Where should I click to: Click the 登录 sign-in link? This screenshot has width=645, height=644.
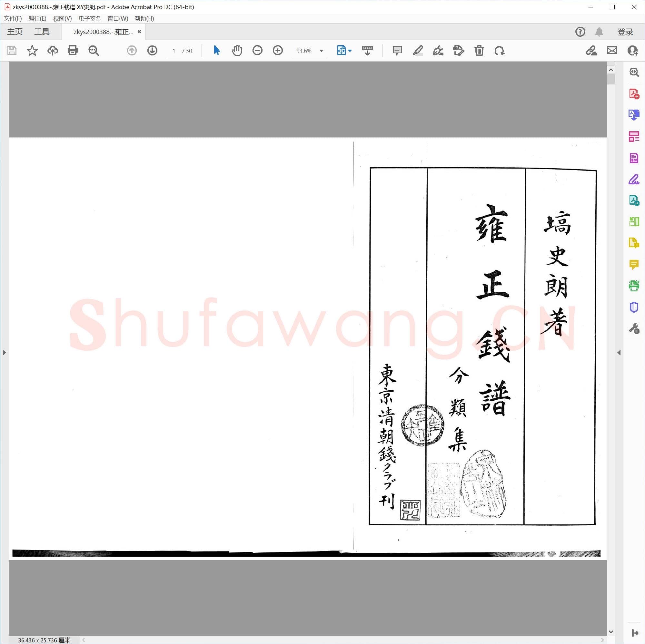point(625,32)
